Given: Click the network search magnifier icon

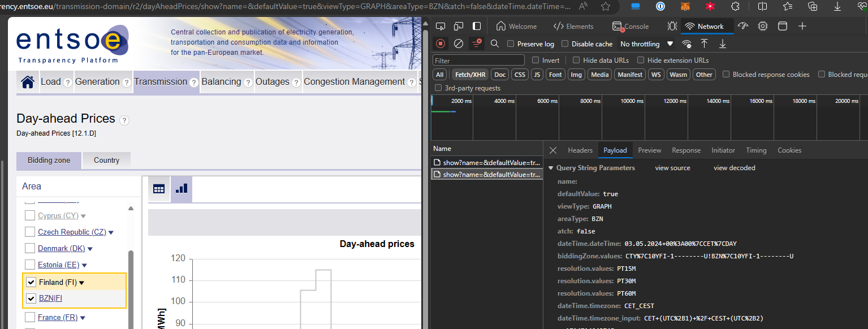Looking at the screenshot, I should coord(495,44).
